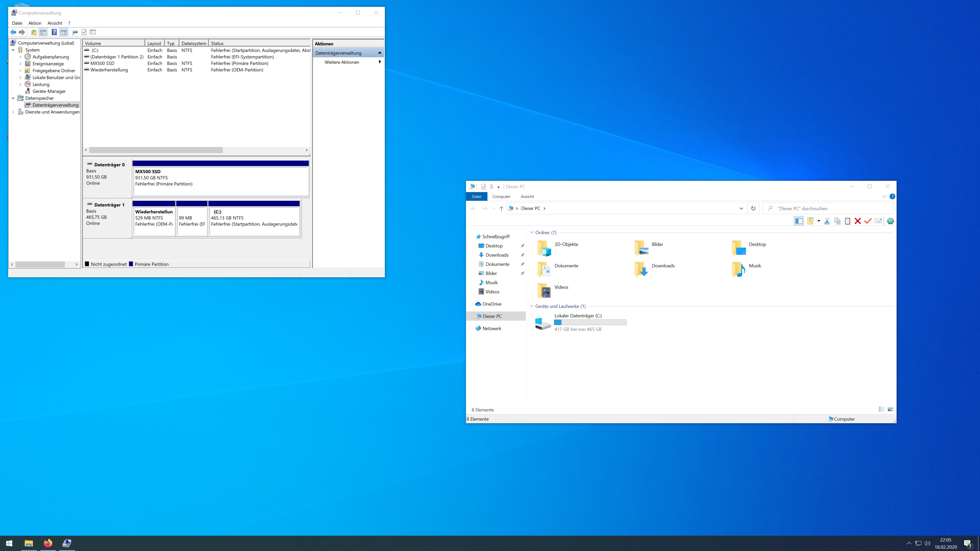Viewport: 980px width, 551px height.
Task: Toggle the console tree pane button
Action: 43,32
